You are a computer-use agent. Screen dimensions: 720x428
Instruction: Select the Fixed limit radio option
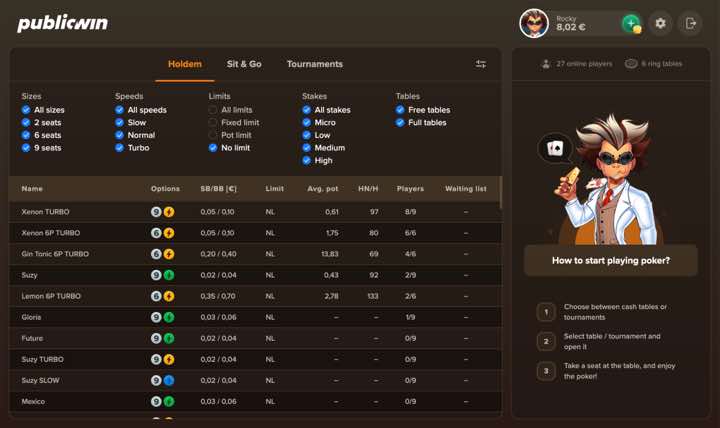(213, 123)
